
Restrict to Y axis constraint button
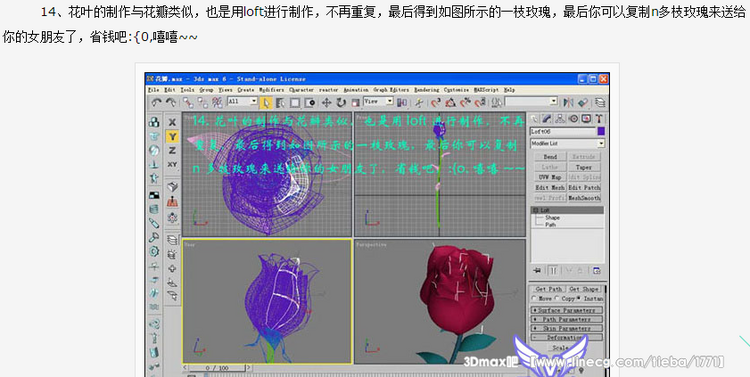[172, 136]
